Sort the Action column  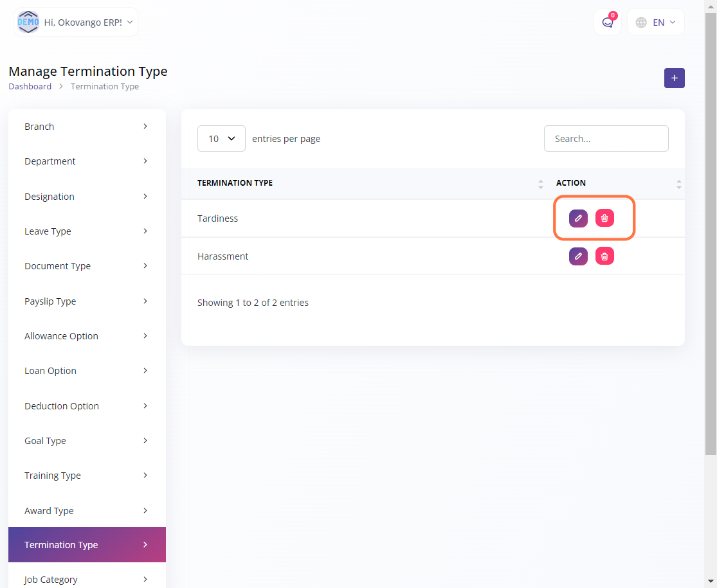coord(678,184)
